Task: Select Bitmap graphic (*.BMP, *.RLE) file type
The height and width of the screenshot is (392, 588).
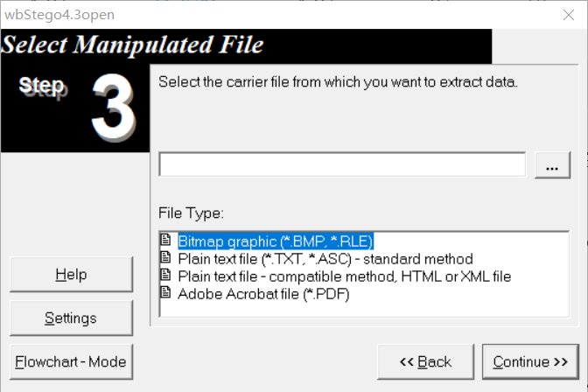Action: pyautogui.click(x=276, y=241)
